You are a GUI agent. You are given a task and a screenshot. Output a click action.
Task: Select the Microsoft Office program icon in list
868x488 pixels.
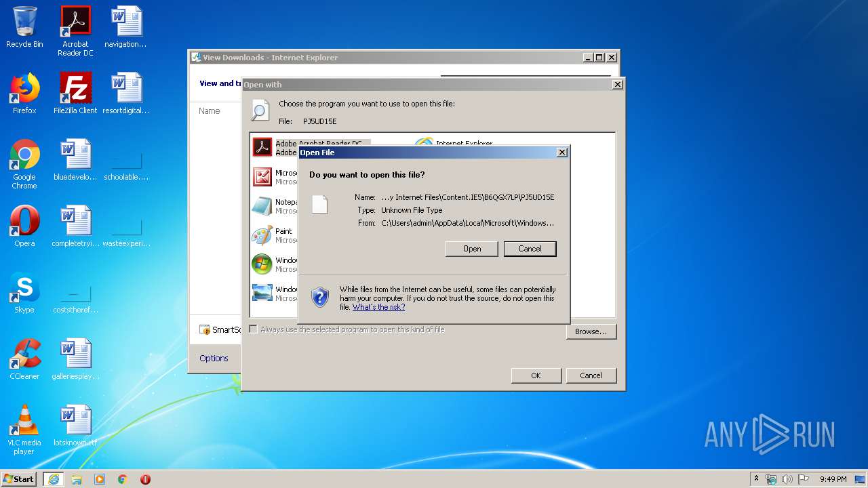pyautogui.click(x=262, y=177)
